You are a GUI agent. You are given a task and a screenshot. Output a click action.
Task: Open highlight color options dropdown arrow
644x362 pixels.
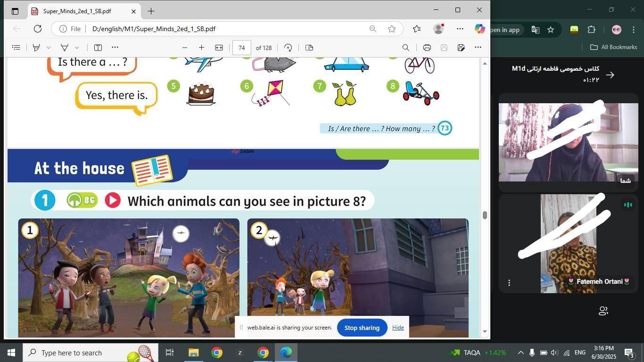pyautogui.click(x=48, y=48)
